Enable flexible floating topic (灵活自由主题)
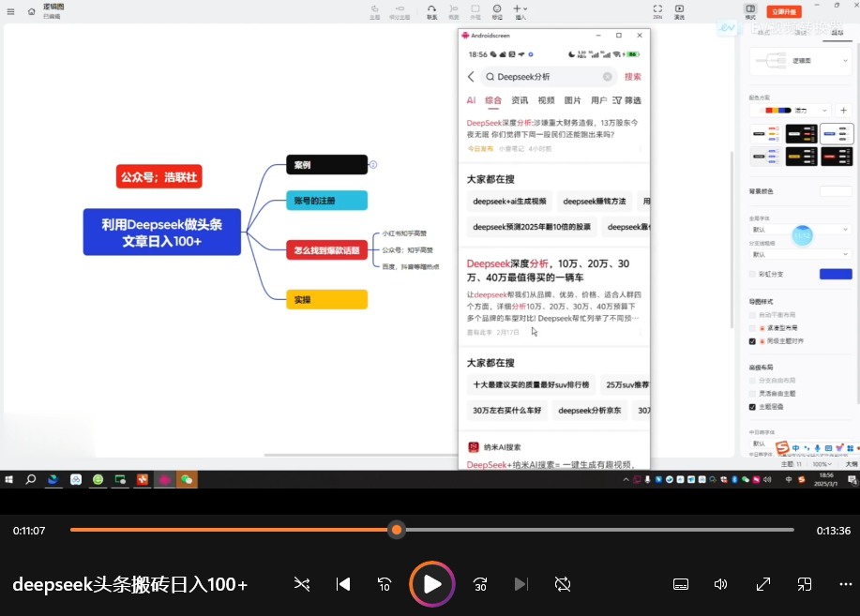The height and width of the screenshot is (616, 860). click(752, 393)
